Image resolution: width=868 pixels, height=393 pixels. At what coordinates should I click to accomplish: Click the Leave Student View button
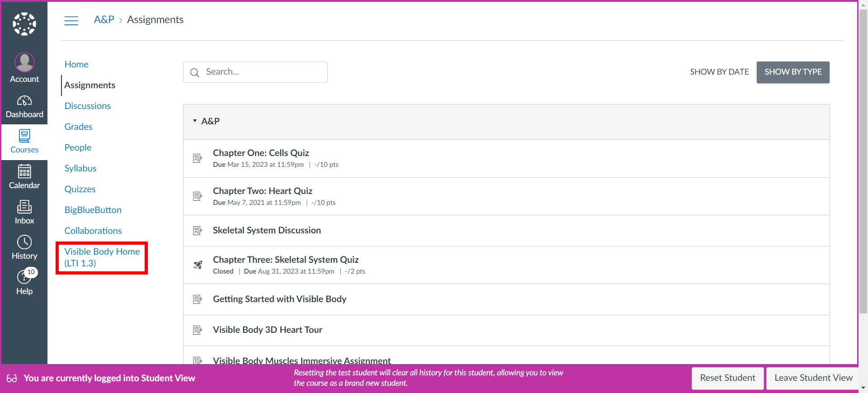click(x=813, y=378)
